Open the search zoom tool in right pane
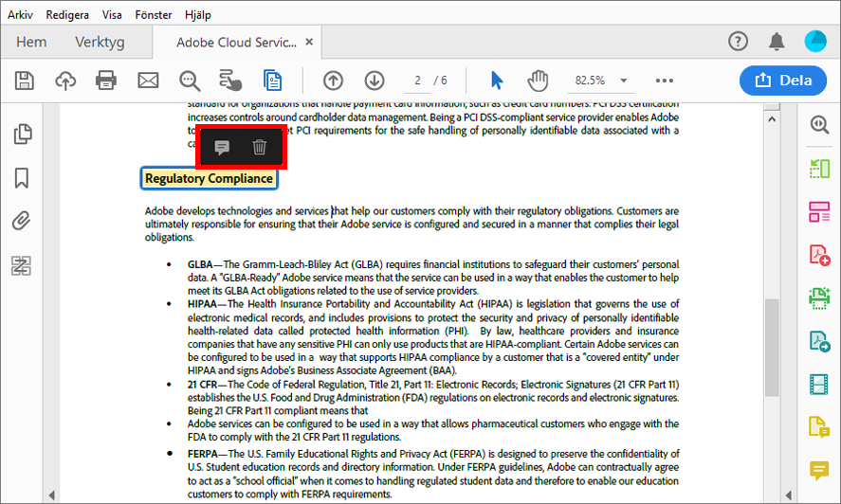 pyautogui.click(x=819, y=124)
